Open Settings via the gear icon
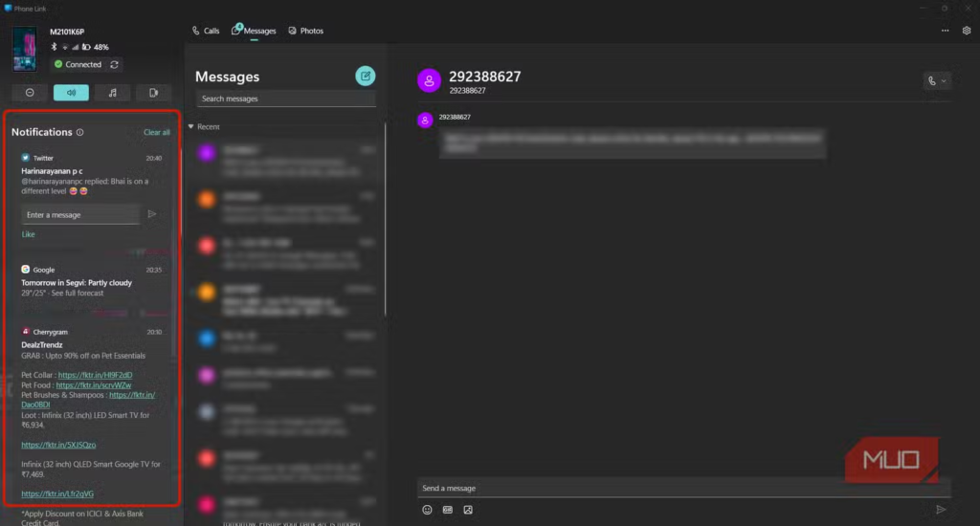Image resolution: width=980 pixels, height=526 pixels. (x=967, y=31)
